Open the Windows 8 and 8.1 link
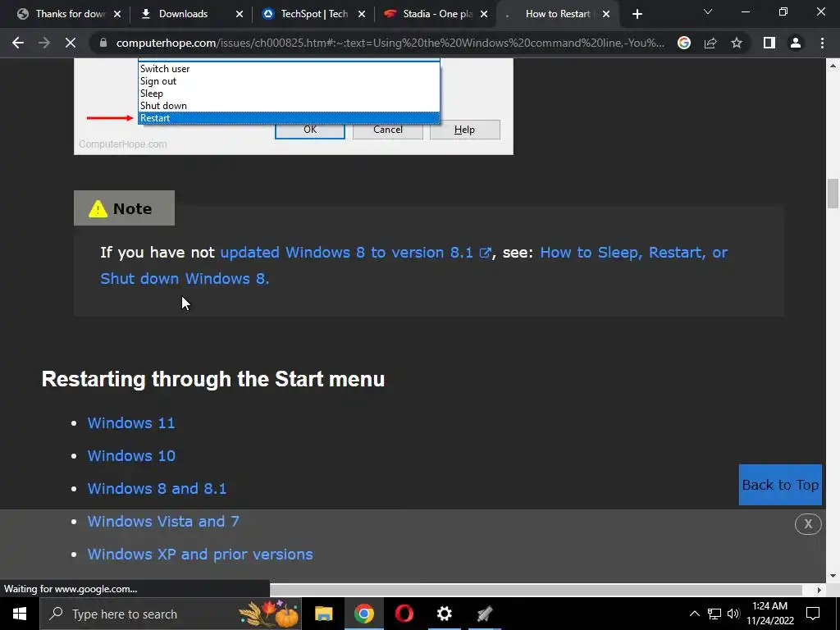 click(157, 488)
